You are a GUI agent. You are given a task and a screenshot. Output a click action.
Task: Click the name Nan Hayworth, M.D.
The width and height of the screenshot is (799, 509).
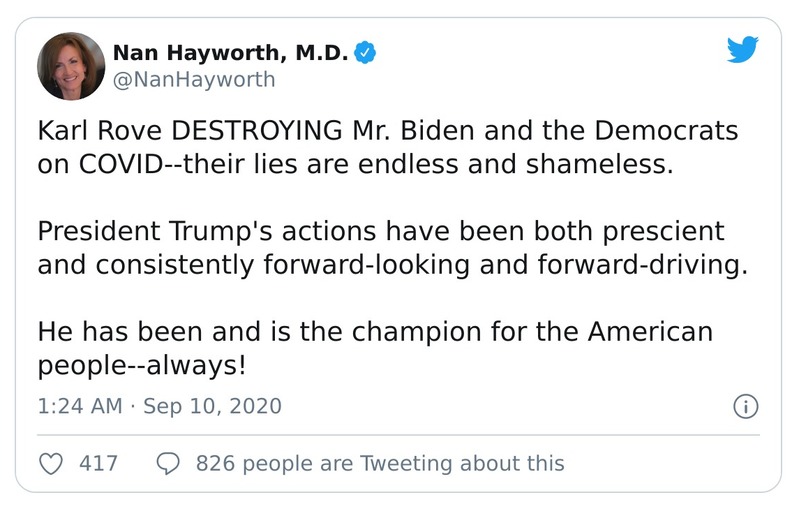(230, 53)
